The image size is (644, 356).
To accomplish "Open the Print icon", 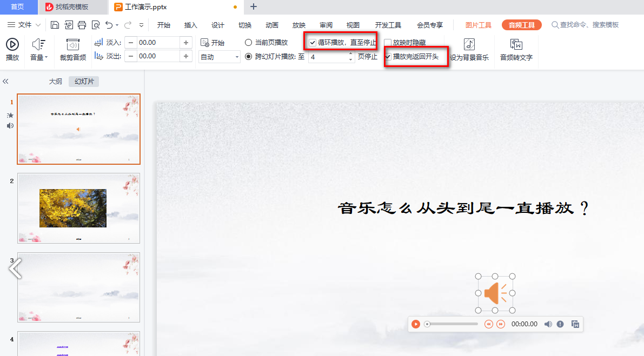I will point(82,24).
